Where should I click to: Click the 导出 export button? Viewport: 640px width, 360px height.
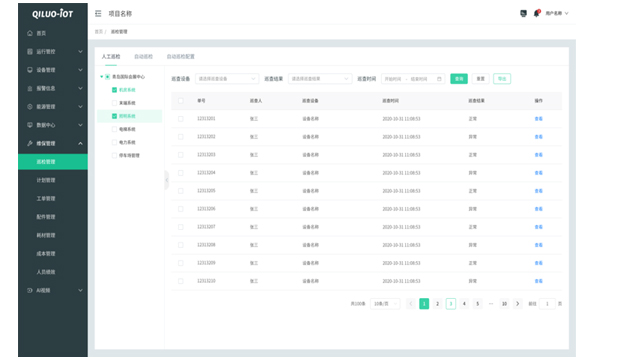(x=502, y=79)
